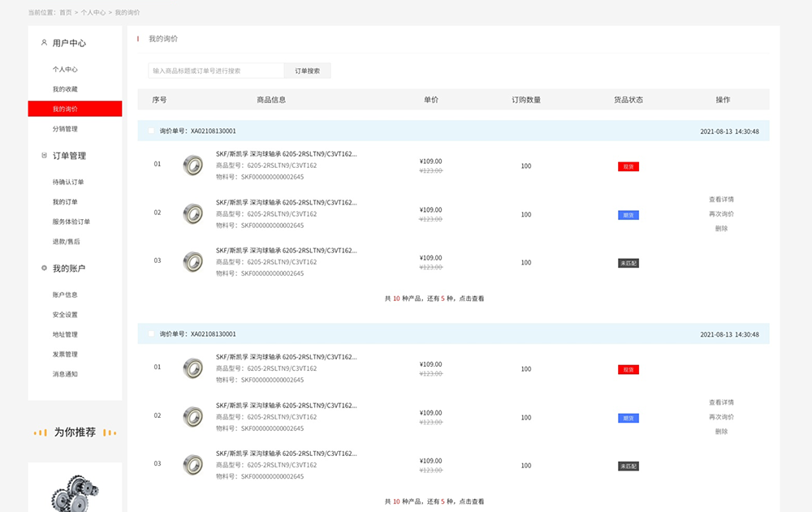Click the 我的账户 gear icon

pyautogui.click(x=44, y=268)
